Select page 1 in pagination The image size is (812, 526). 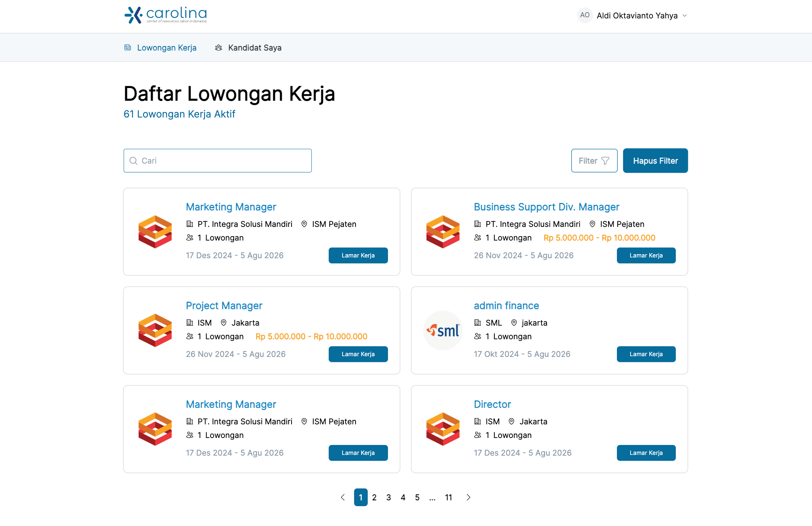[361, 497]
